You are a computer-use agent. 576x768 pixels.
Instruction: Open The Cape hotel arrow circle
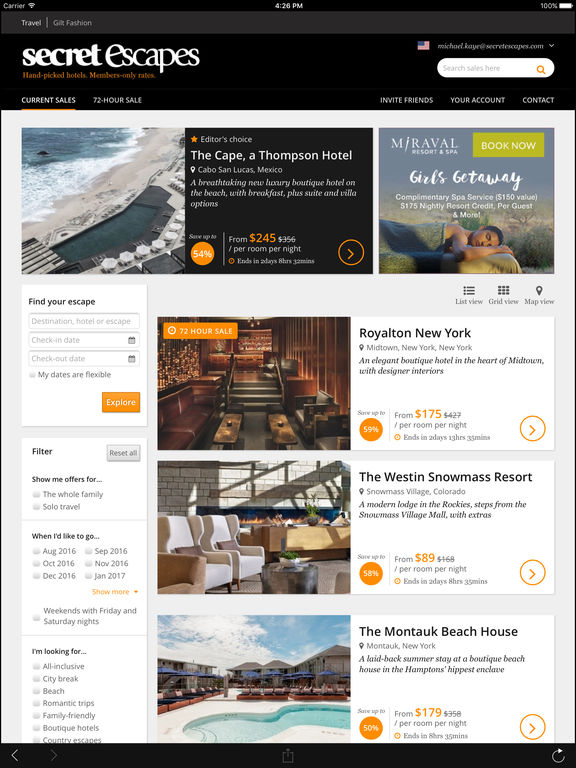(x=351, y=253)
